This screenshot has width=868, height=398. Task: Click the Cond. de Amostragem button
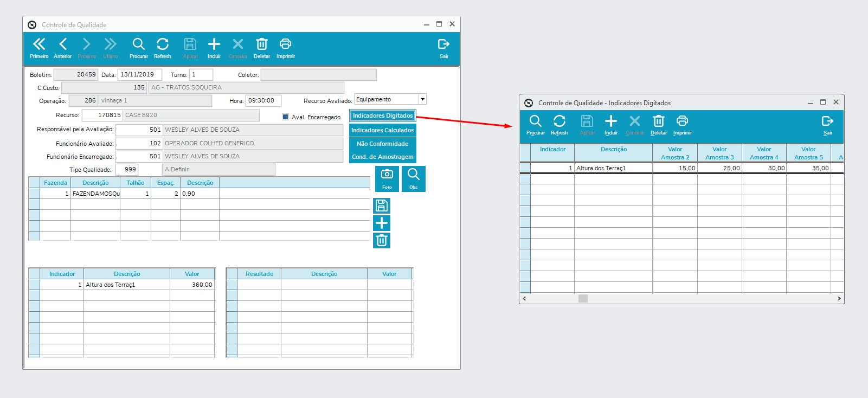tap(383, 157)
